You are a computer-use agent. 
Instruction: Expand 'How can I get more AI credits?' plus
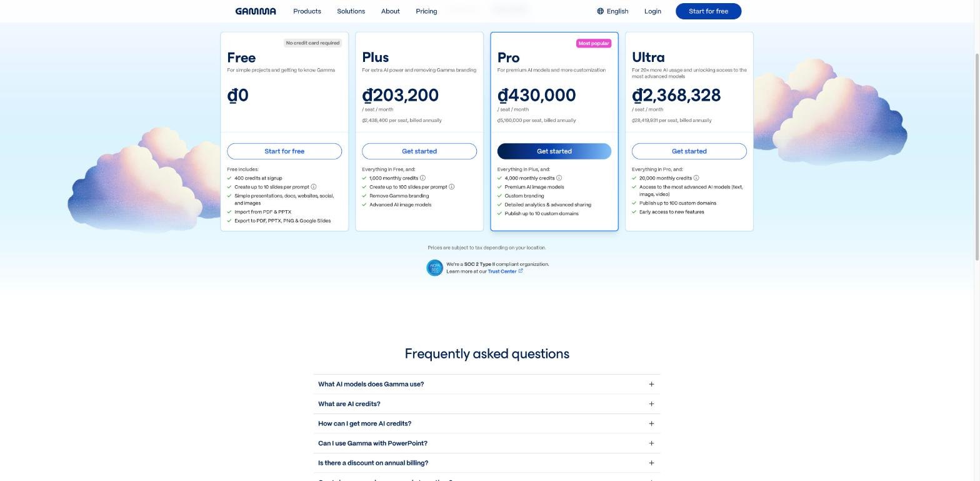click(651, 423)
